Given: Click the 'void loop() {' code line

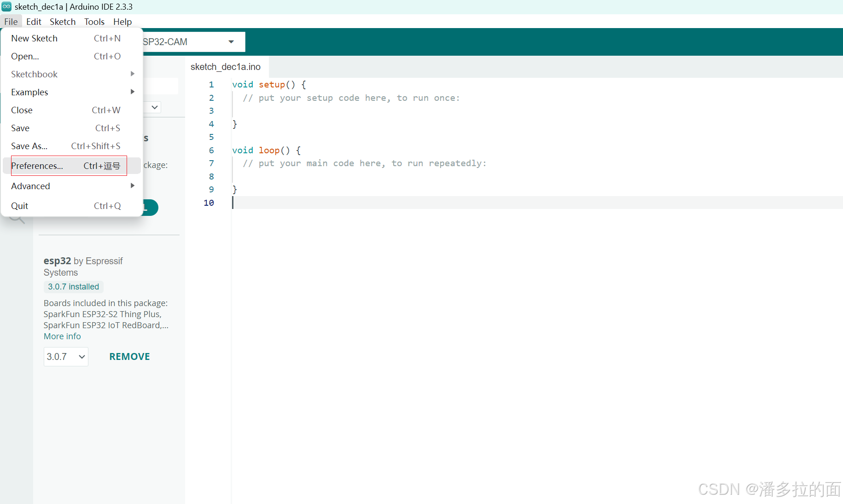Looking at the screenshot, I should 266,151.
